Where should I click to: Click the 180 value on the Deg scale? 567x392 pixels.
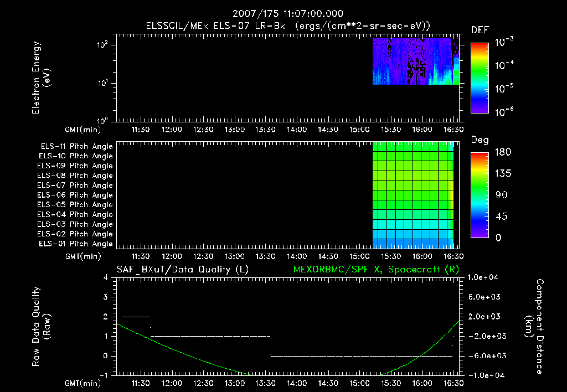503,152
